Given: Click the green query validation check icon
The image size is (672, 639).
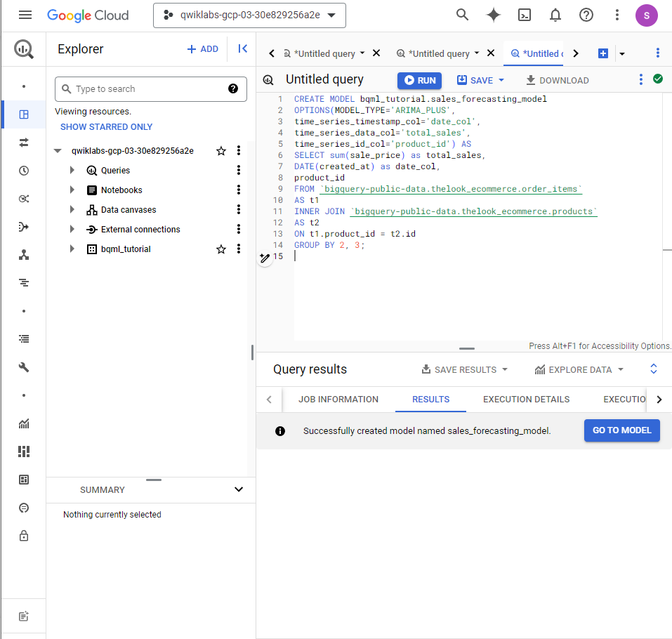Looking at the screenshot, I should (x=658, y=79).
